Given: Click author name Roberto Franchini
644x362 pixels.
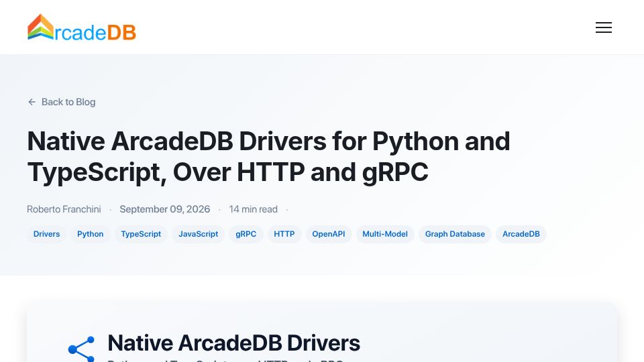Looking at the screenshot, I should [64, 209].
